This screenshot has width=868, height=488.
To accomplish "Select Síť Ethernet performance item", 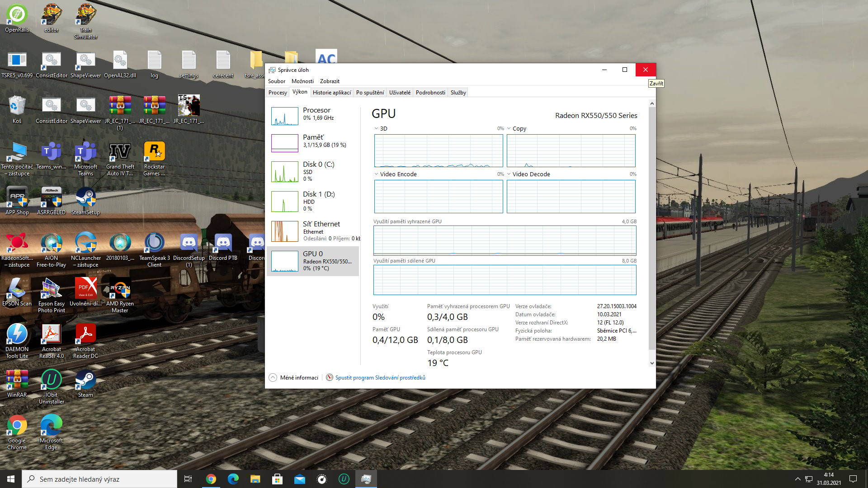I will click(x=313, y=230).
